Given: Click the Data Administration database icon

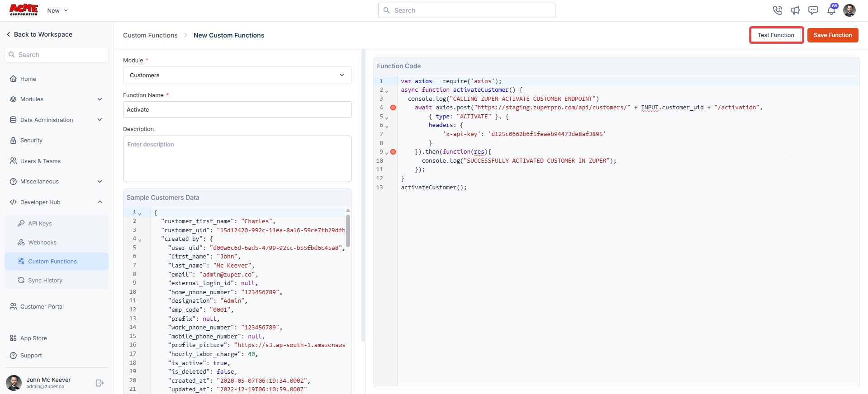Looking at the screenshot, I should pyautogui.click(x=13, y=120).
